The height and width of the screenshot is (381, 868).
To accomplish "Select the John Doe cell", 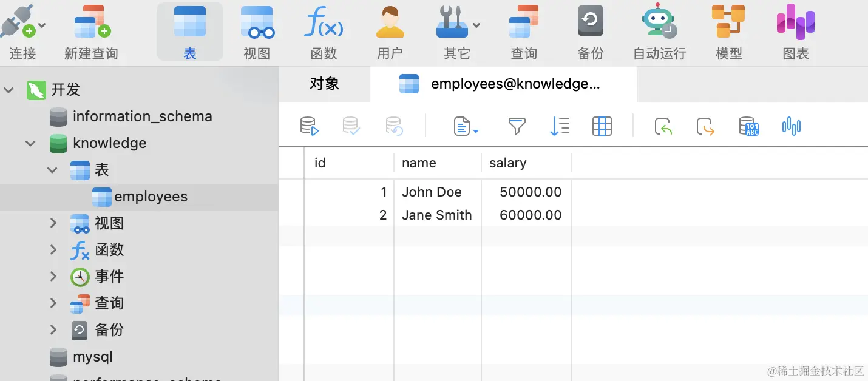I will pyautogui.click(x=438, y=192).
